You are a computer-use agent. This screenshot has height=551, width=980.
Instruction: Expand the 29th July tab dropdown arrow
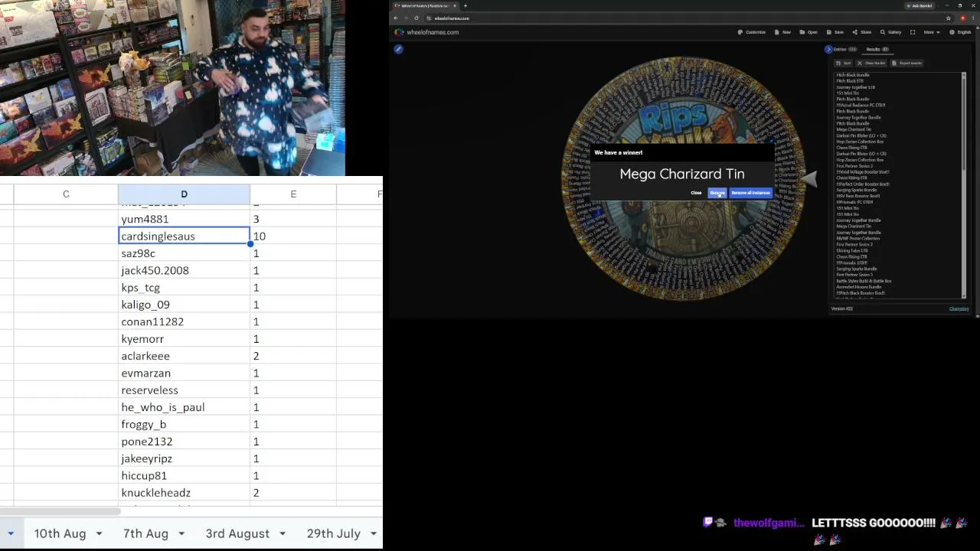[374, 533]
